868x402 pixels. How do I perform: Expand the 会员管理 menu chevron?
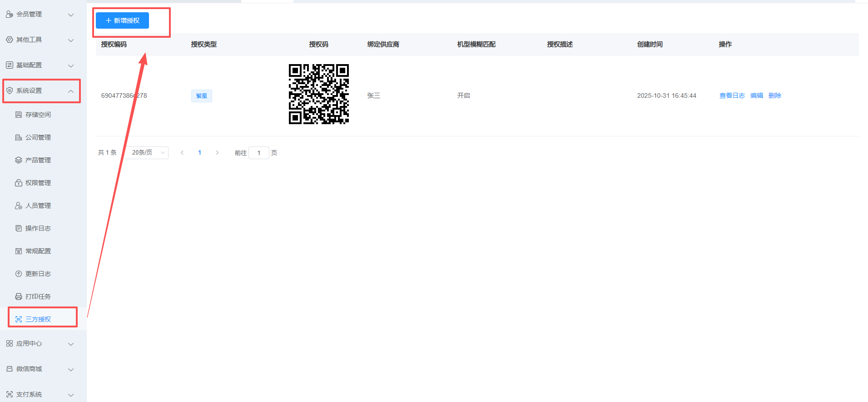tap(71, 15)
